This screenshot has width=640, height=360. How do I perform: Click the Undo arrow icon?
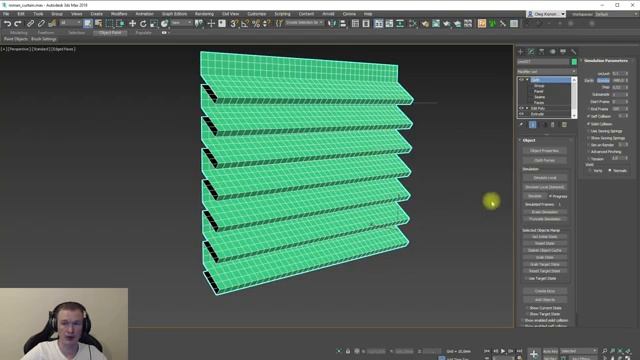click(x=7, y=24)
